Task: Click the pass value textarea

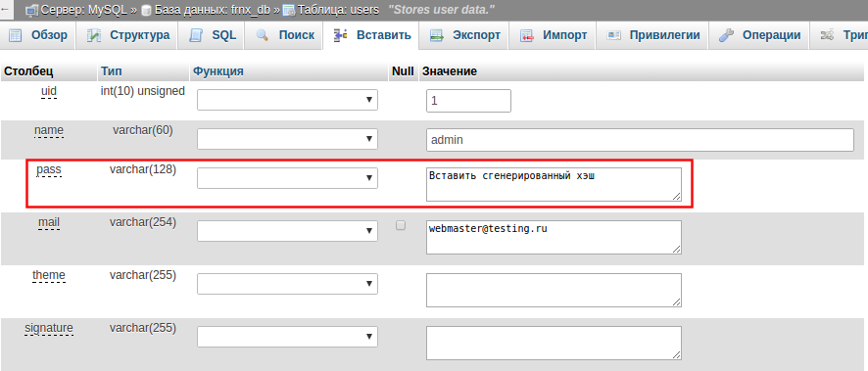Action: (554, 184)
